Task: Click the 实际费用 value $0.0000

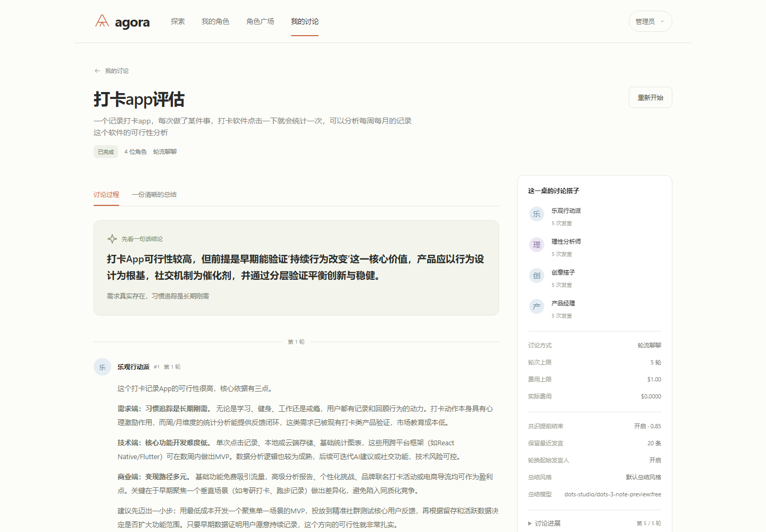Action: (x=651, y=396)
